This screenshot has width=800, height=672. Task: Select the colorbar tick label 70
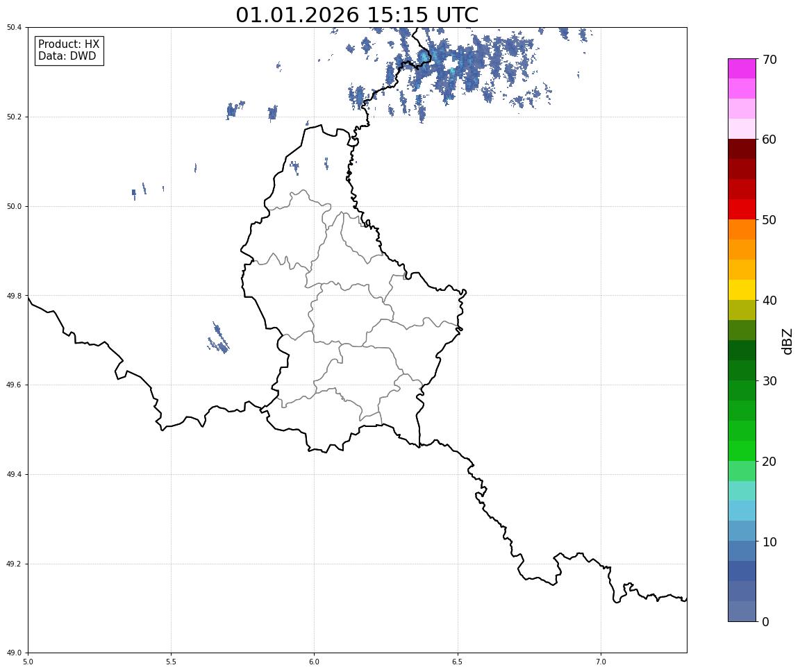click(769, 60)
